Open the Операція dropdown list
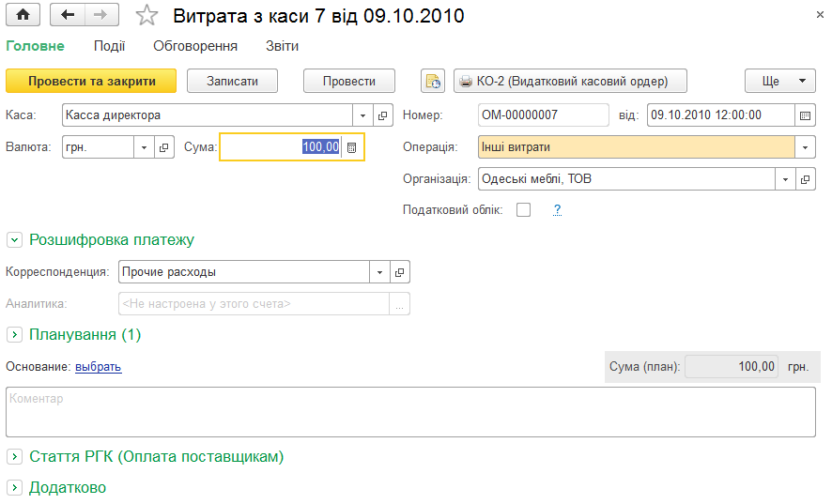This screenshot has width=832, height=504. pos(805,147)
